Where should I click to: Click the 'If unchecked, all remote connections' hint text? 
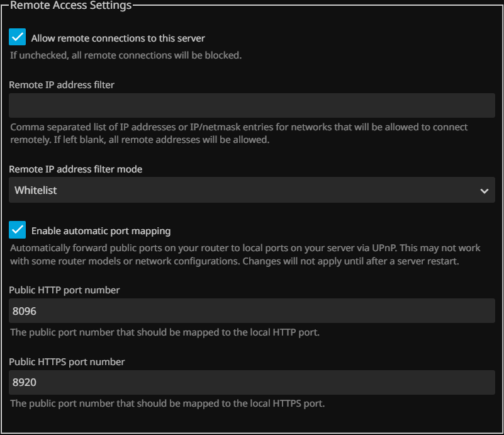tap(126, 55)
